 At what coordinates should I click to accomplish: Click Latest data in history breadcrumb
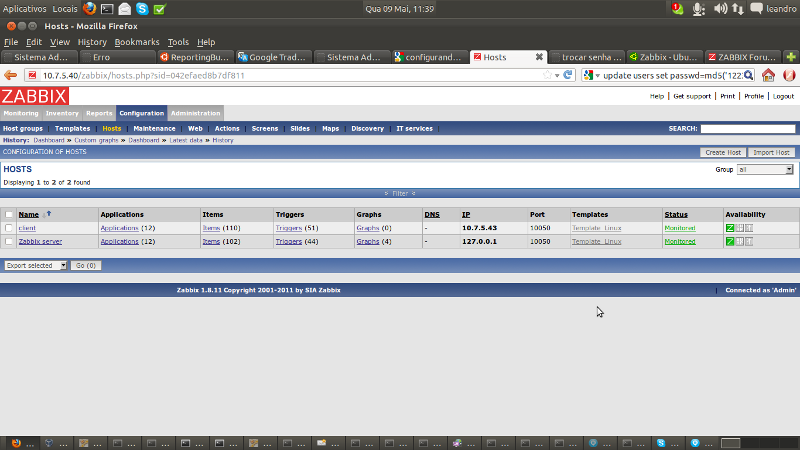click(x=186, y=140)
